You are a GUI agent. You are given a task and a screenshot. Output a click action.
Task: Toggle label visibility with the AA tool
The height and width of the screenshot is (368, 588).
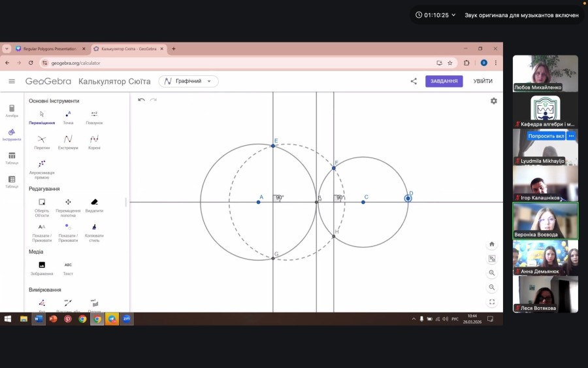[x=42, y=233]
